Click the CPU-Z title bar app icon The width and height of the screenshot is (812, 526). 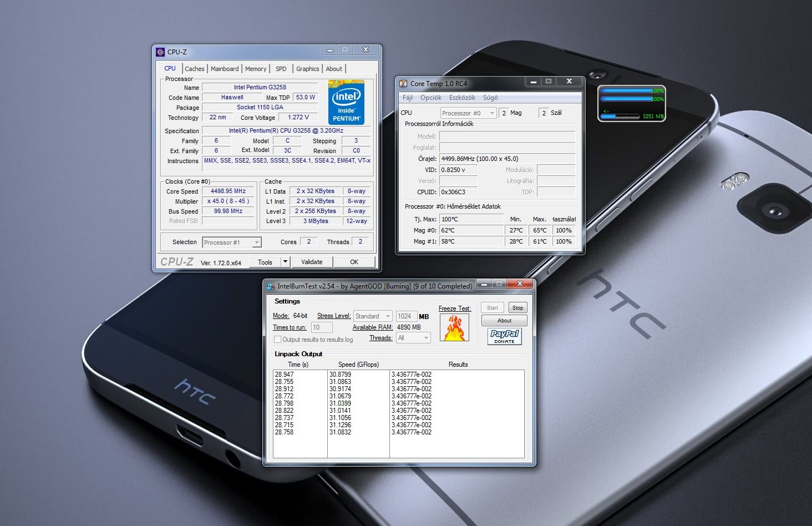coord(160,52)
